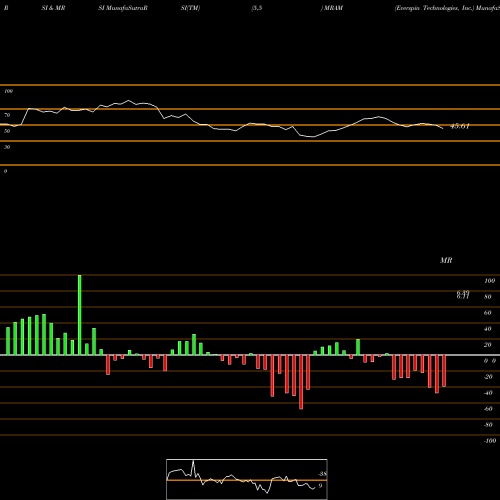
Task: Click the '(5,5' parameter text in header
Action: [257, 8]
